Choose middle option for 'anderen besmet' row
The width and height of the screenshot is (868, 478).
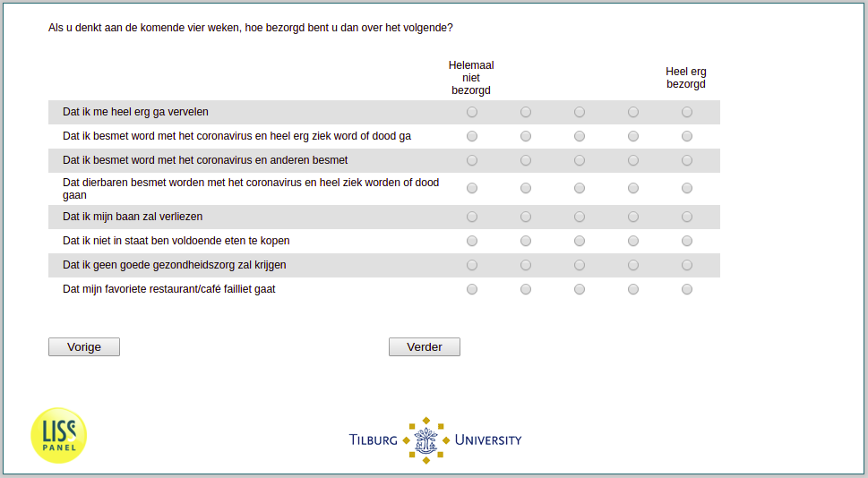coord(580,160)
